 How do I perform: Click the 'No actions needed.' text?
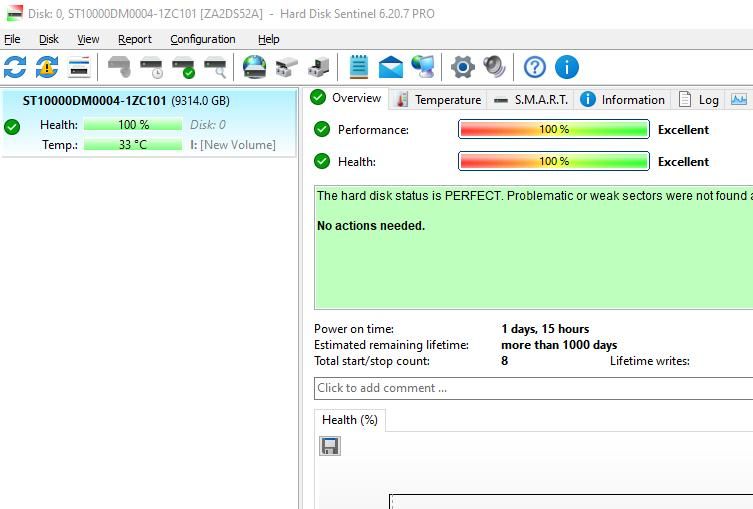click(371, 226)
